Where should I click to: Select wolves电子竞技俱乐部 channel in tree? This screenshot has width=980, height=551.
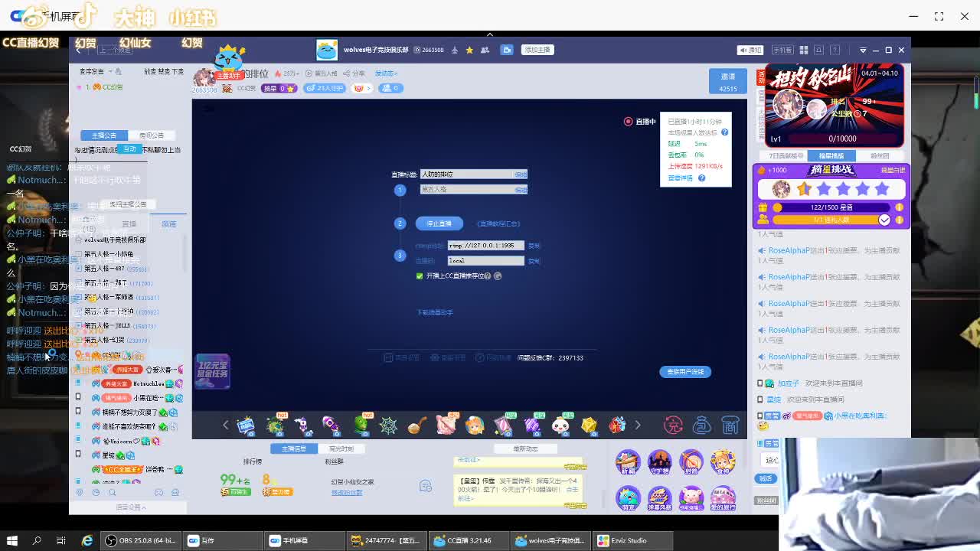tap(115, 240)
